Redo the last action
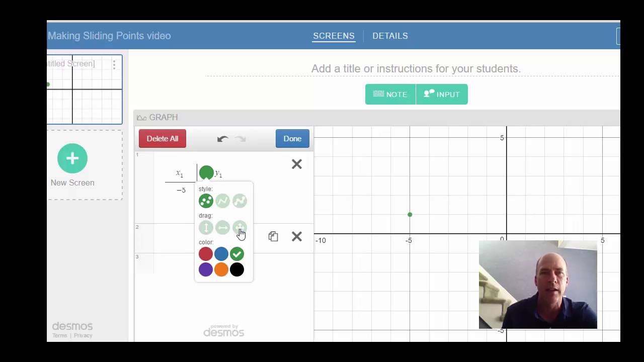This screenshot has width=644, height=362. pyautogui.click(x=240, y=139)
